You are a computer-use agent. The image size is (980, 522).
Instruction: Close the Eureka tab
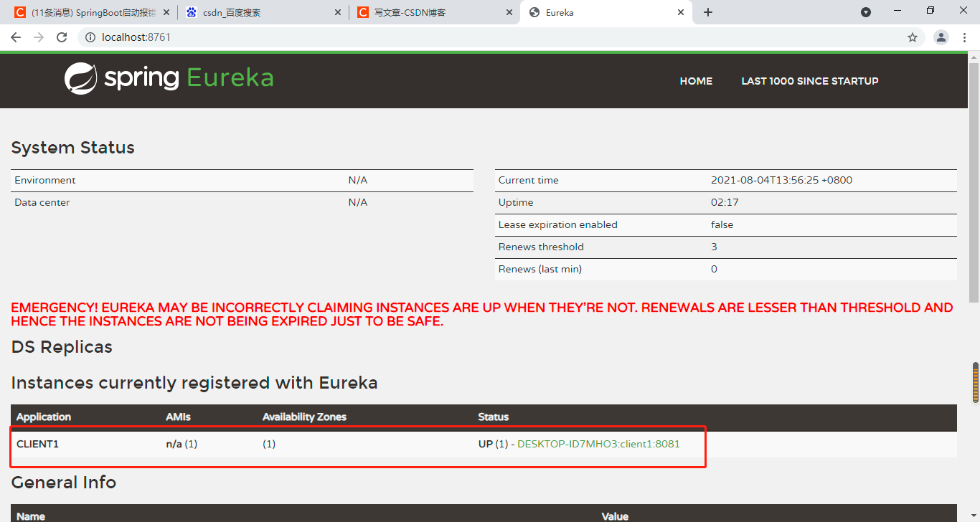(681, 12)
